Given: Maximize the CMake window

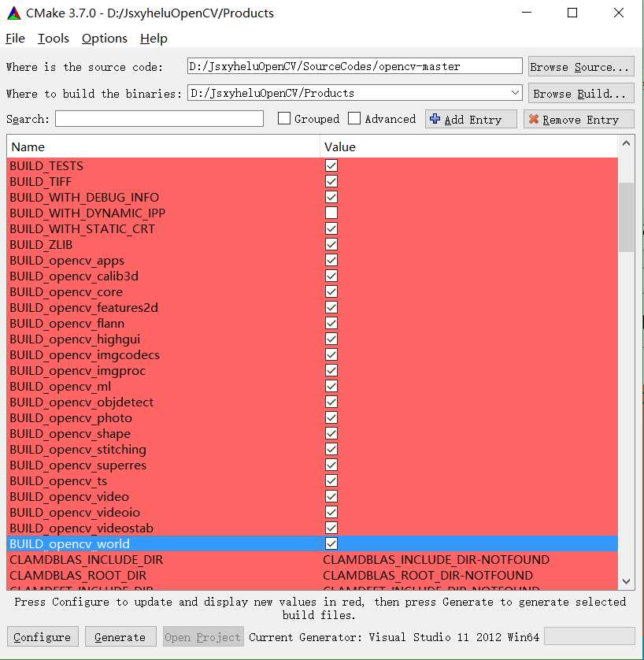Looking at the screenshot, I should point(572,13).
